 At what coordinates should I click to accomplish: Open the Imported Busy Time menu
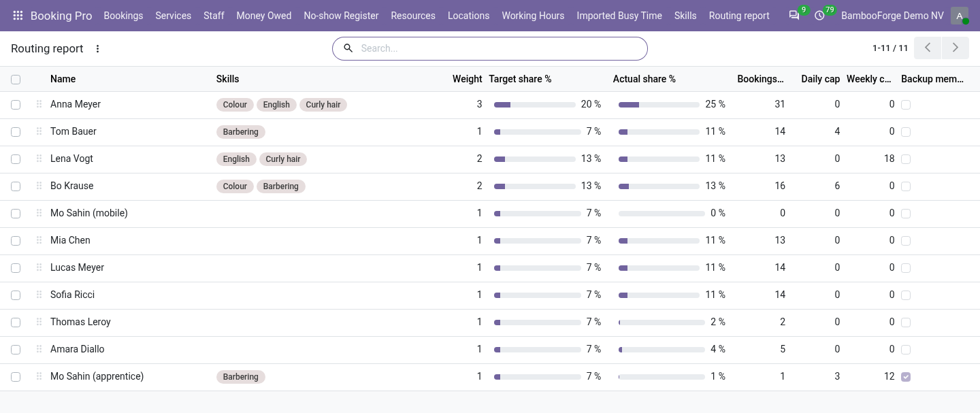pos(619,16)
